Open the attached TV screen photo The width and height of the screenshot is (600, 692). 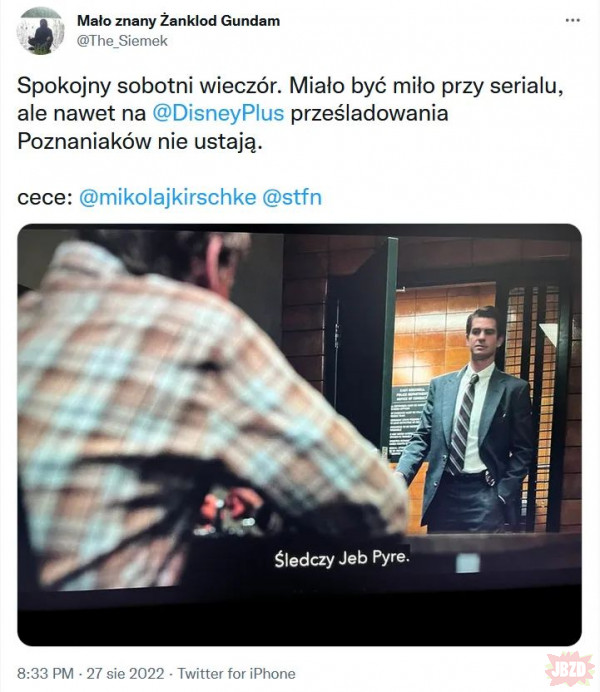click(300, 435)
